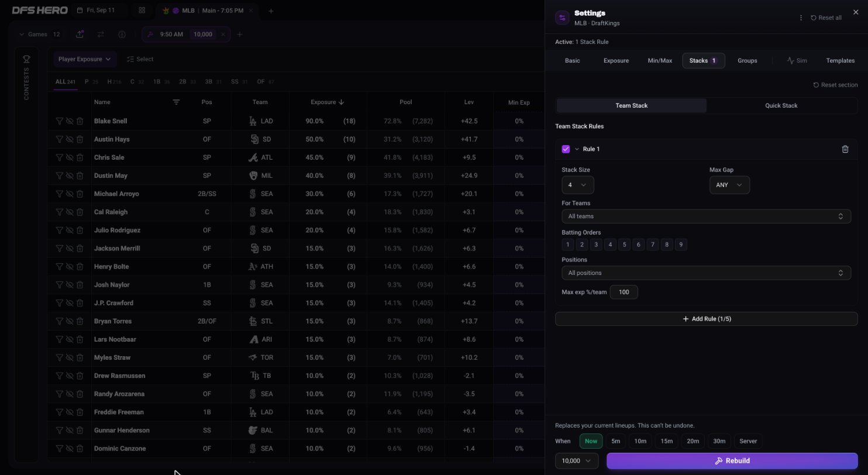868x475 pixels.
Task: Open the grid layout icon in top bar
Action: (142, 11)
